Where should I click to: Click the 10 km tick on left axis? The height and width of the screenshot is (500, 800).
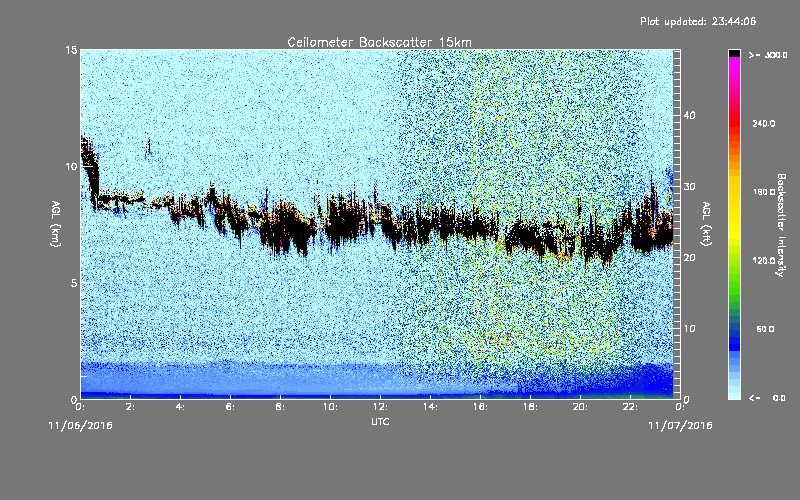71,166
